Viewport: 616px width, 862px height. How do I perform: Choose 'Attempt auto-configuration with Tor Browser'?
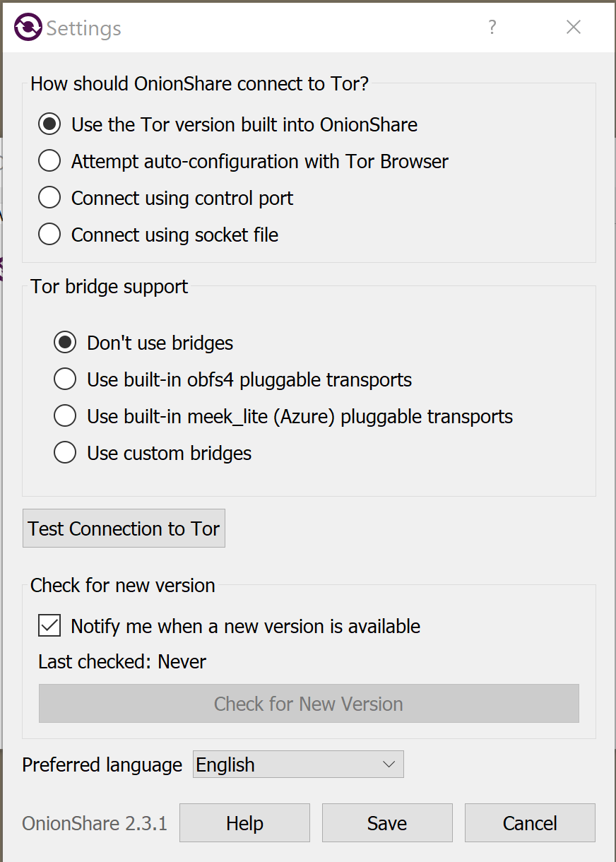pyautogui.click(x=49, y=161)
